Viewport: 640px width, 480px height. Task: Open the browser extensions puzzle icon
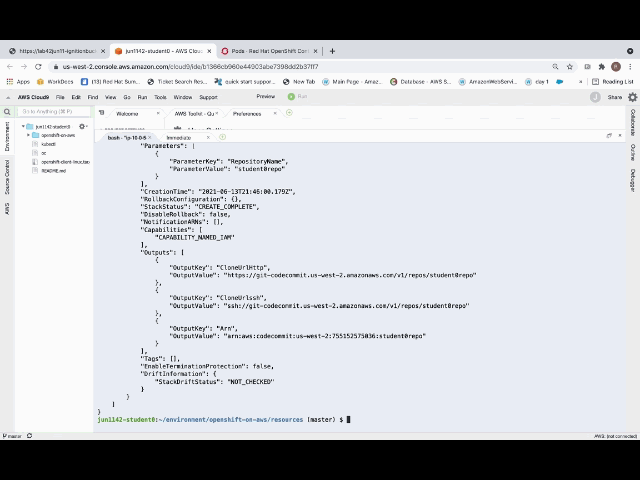pos(602,67)
